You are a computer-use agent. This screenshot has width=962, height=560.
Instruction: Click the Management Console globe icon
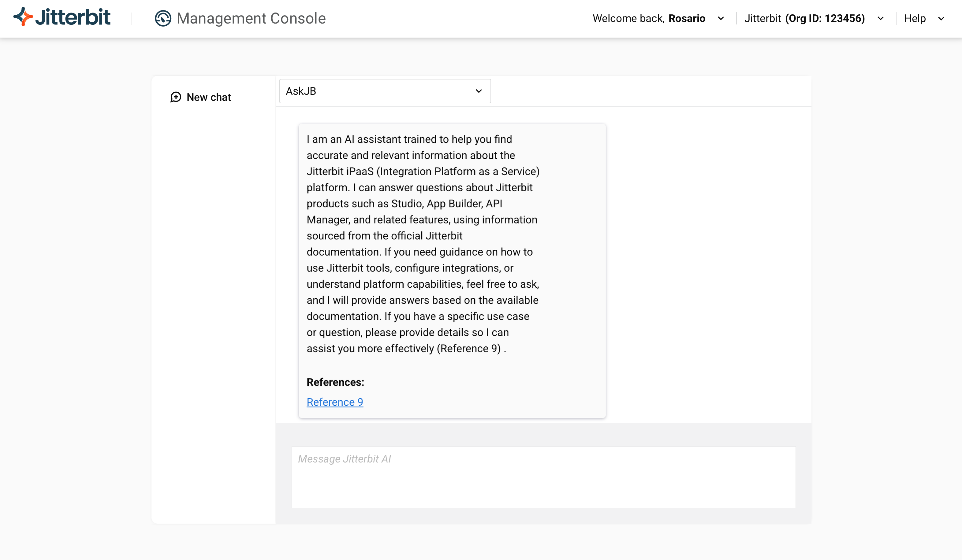coord(163,18)
